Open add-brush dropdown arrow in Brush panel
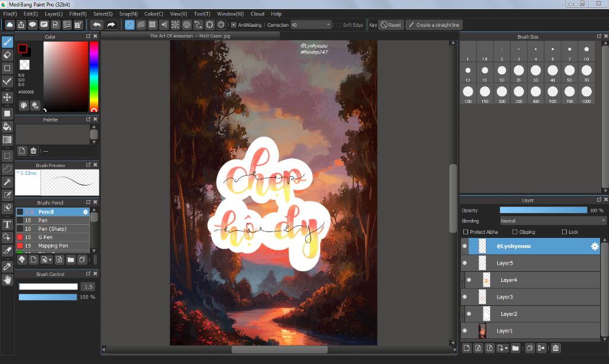This screenshot has width=609, height=364. pyautogui.click(x=50, y=259)
